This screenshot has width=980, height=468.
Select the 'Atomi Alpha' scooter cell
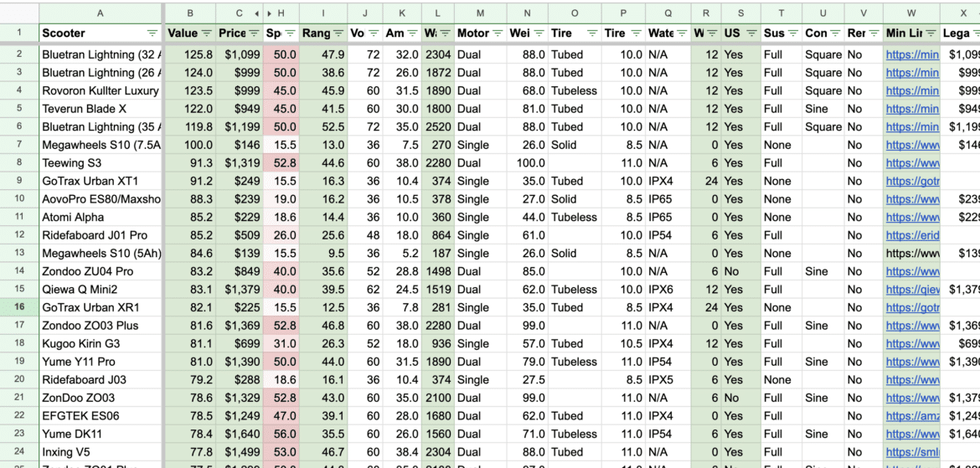pos(101,217)
